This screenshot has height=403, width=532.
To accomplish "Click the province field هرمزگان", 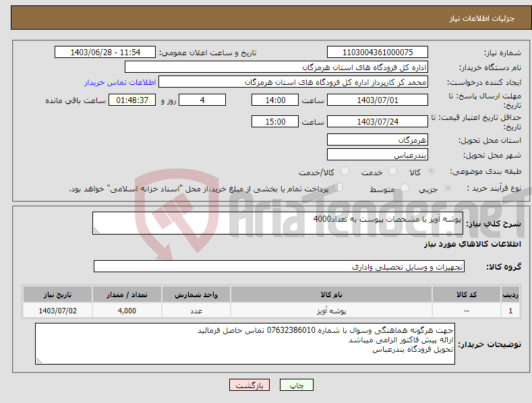I will coord(378,139).
